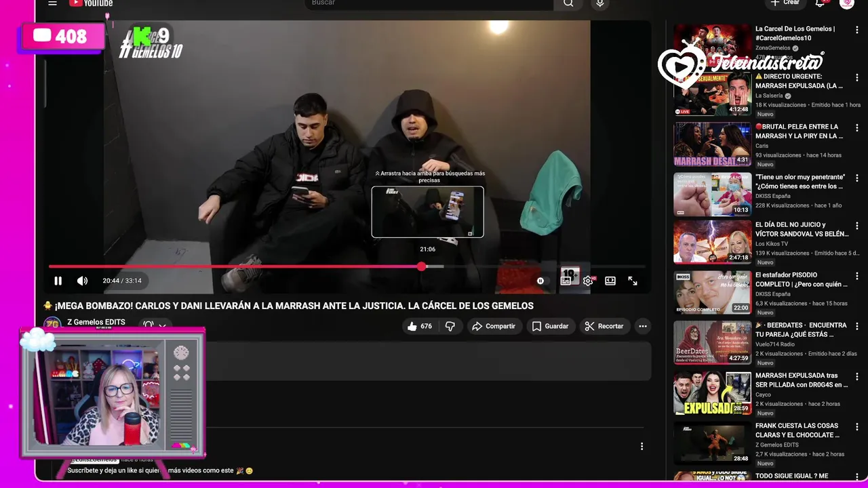Image resolution: width=868 pixels, height=488 pixels.
Task: Open Caris channel in sidebar
Action: pyautogui.click(x=762, y=146)
